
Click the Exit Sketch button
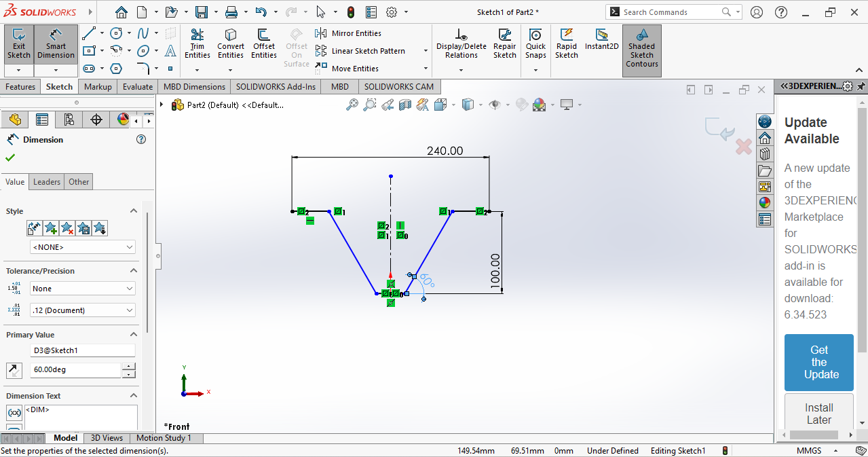pos(18,44)
